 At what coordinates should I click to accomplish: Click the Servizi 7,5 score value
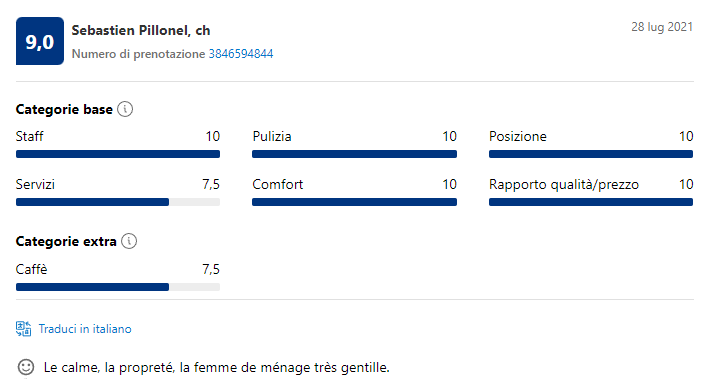point(211,185)
